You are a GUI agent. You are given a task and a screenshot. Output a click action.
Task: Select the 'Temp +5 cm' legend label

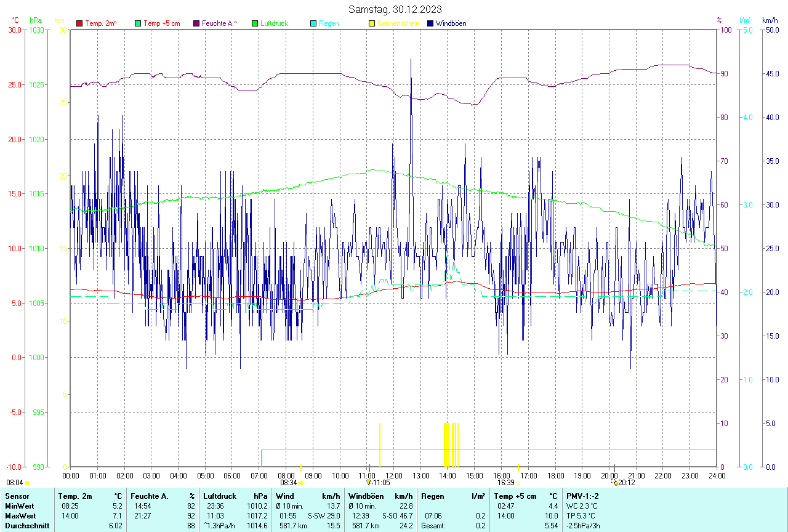click(x=162, y=23)
